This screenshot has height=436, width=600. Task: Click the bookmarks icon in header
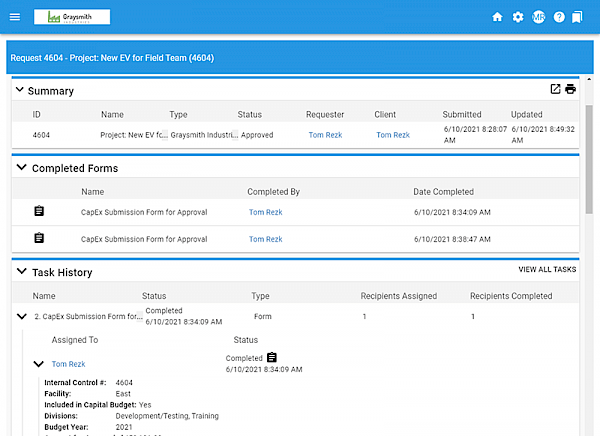pos(578,17)
